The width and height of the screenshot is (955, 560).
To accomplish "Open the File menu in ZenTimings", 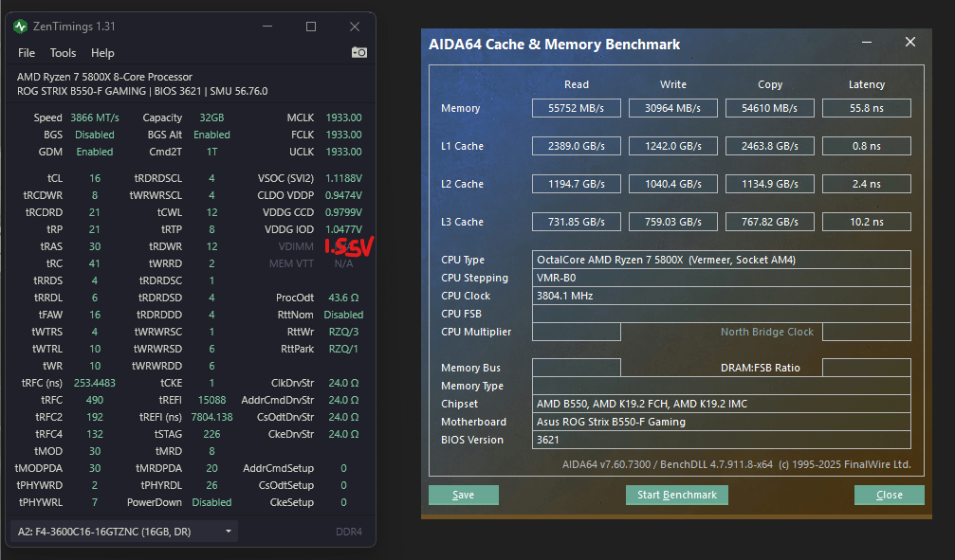I will coord(27,53).
